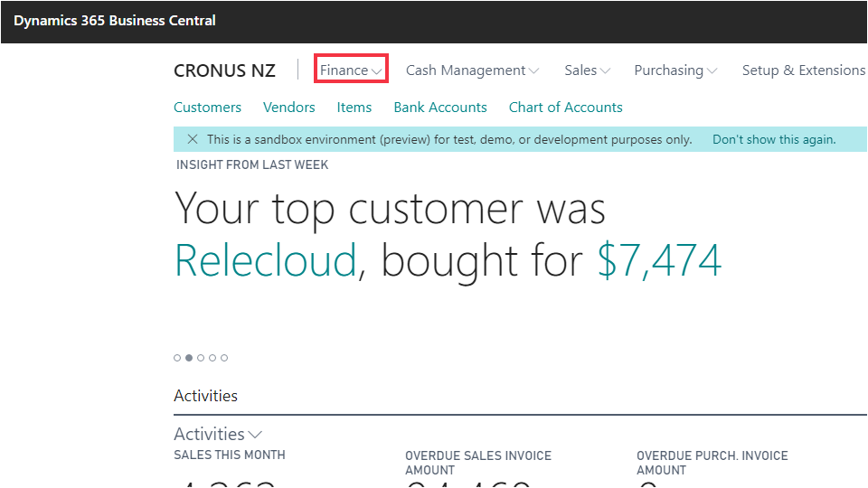Open the Chart of Accounts

click(x=566, y=108)
